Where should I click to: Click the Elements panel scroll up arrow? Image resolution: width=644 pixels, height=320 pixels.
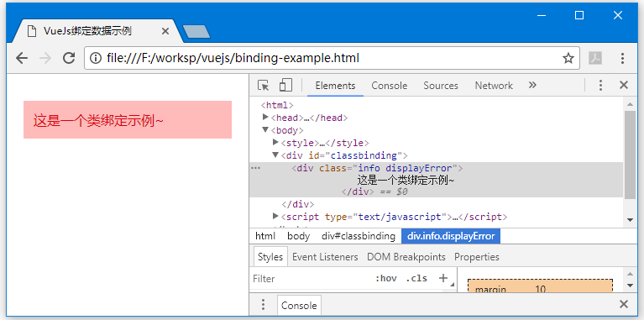630,103
